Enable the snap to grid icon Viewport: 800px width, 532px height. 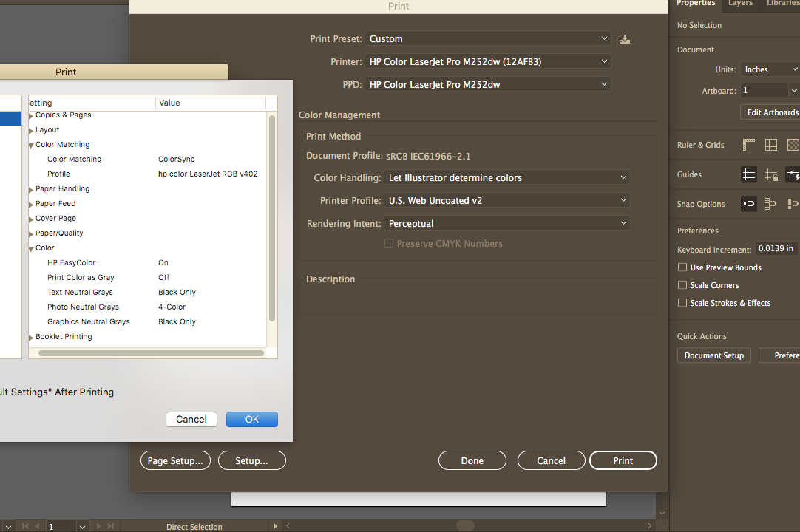click(771, 204)
